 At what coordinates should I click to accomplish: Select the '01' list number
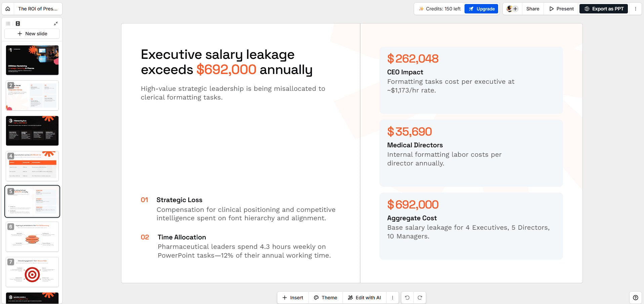[145, 200]
